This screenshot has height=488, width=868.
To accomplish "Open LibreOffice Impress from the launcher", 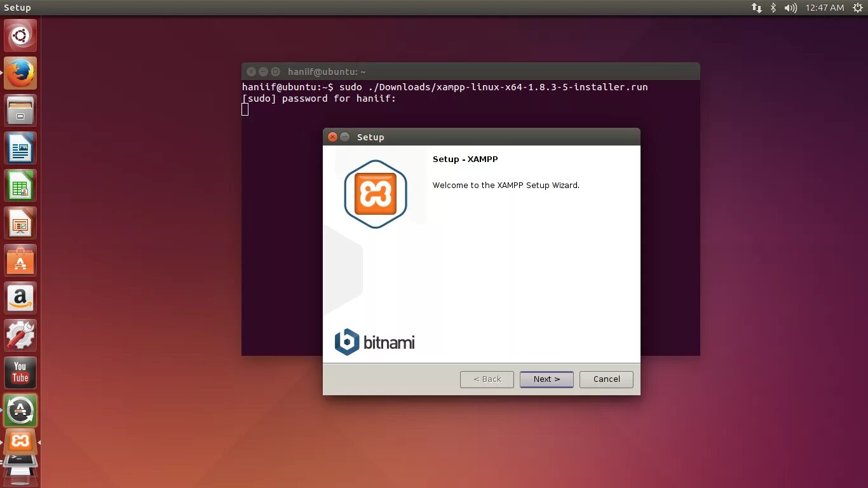I will tap(20, 223).
